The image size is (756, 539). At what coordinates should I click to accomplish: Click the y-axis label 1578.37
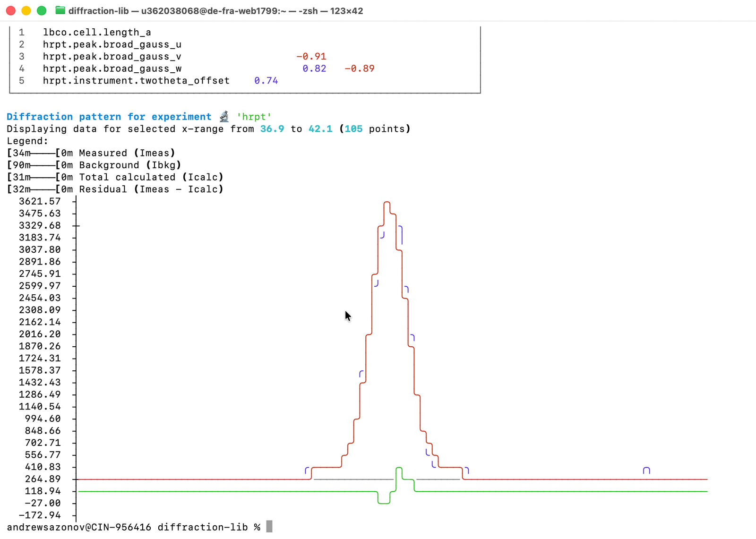pos(40,370)
